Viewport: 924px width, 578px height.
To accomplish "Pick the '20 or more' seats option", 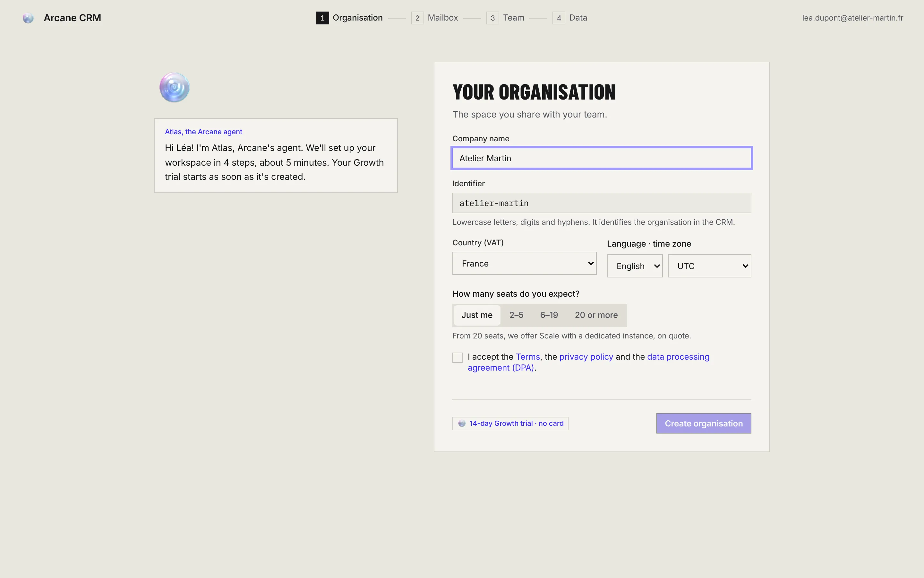I will [x=596, y=315].
